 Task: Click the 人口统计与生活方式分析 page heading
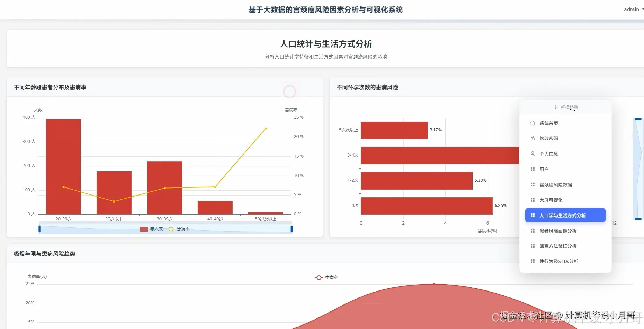[x=326, y=44]
